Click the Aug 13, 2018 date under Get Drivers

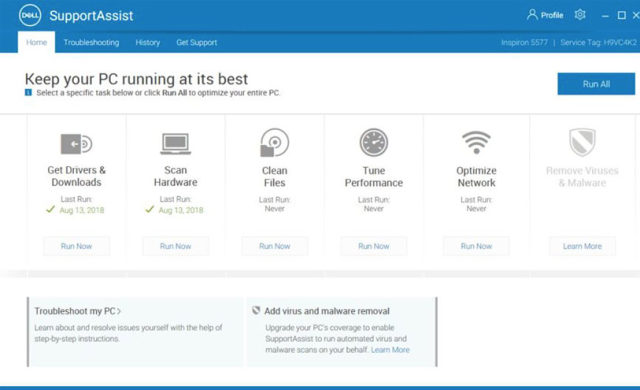(82, 210)
